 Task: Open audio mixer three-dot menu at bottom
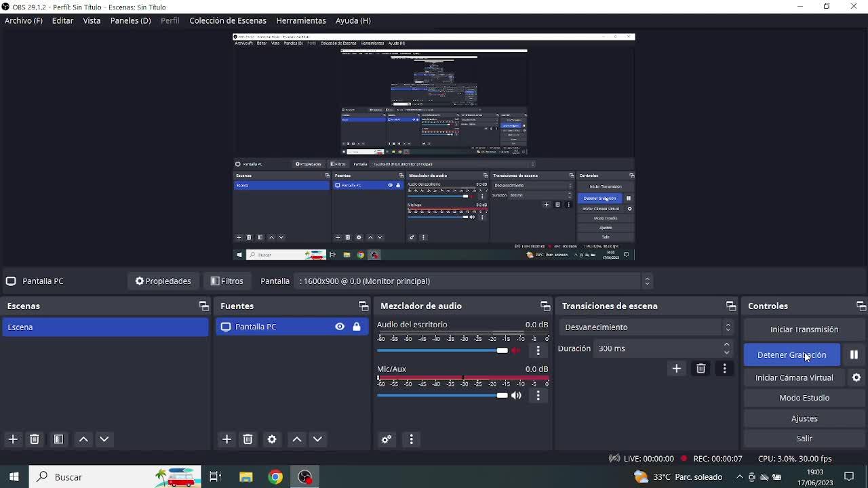[x=411, y=439]
